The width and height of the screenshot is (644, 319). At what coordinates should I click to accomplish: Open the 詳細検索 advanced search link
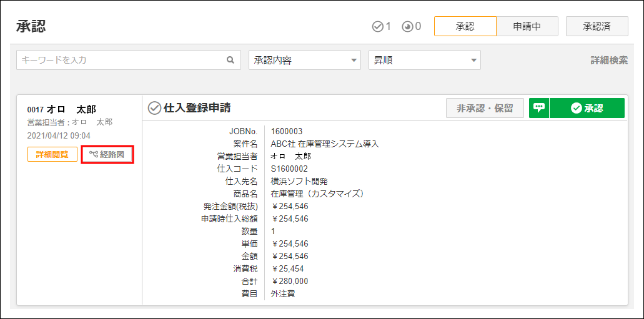pyautogui.click(x=609, y=61)
